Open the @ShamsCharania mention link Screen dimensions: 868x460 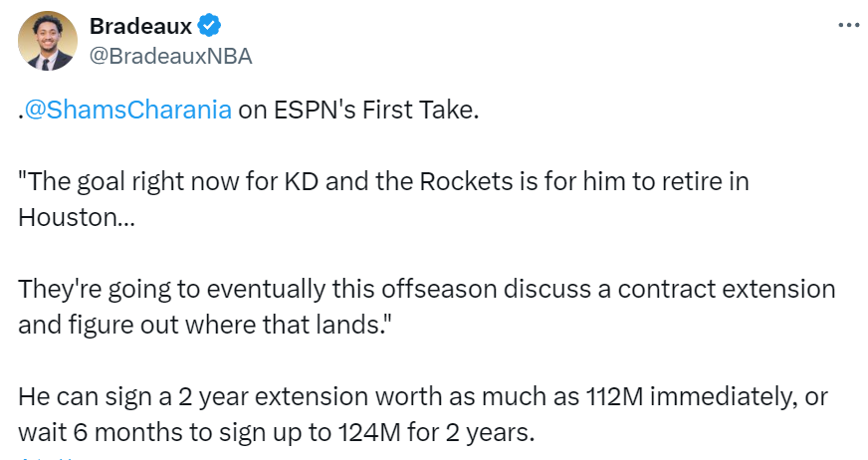point(127,110)
